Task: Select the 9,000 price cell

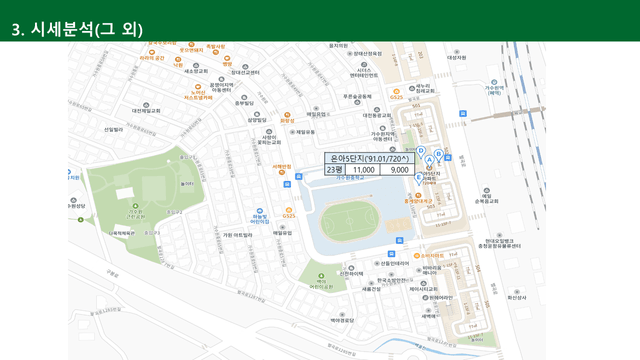Action: click(398, 170)
